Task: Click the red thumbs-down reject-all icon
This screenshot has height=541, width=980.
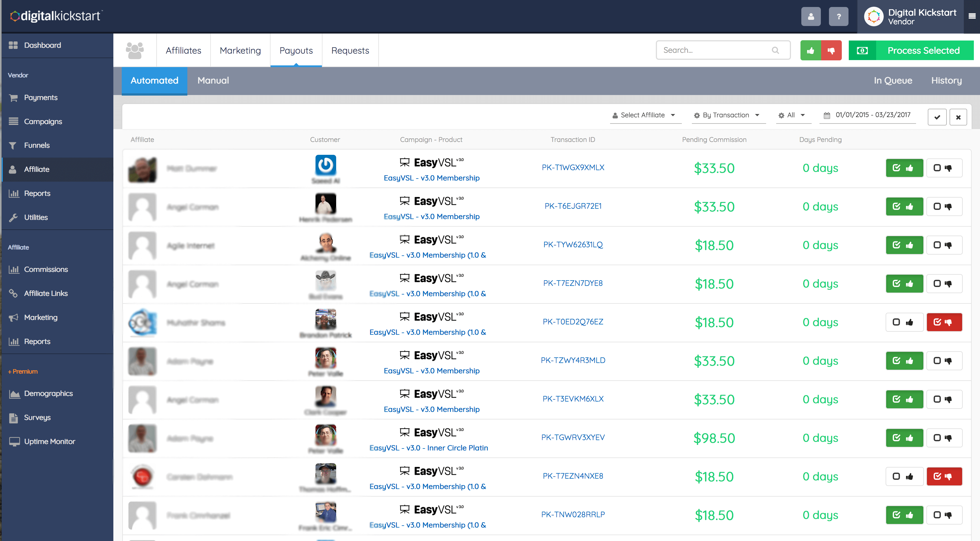Action: tap(831, 51)
